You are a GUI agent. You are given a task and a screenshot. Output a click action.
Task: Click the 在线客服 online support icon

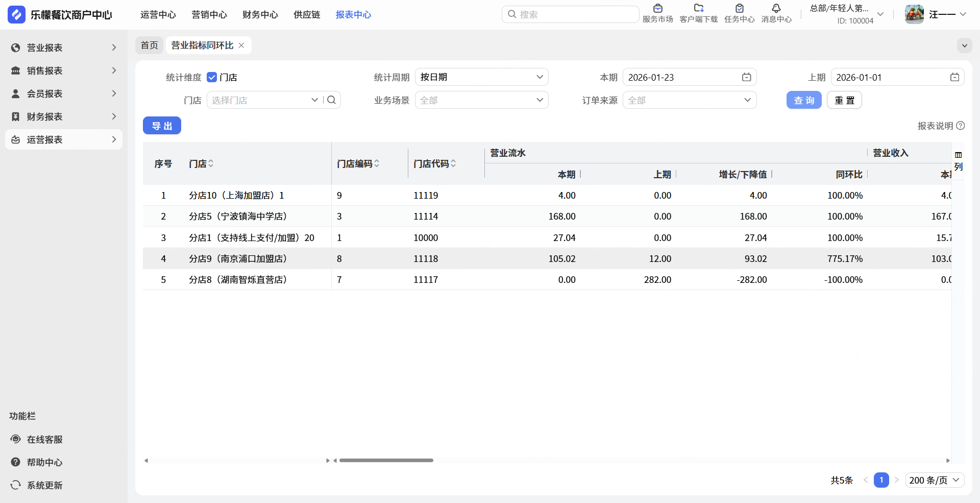coord(16,439)
